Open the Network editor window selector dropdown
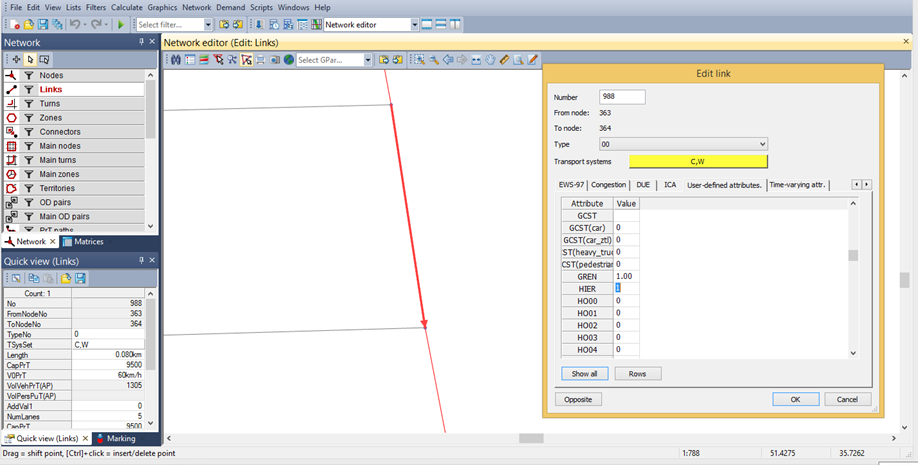 pyautogui.click(x=413, y=24)
